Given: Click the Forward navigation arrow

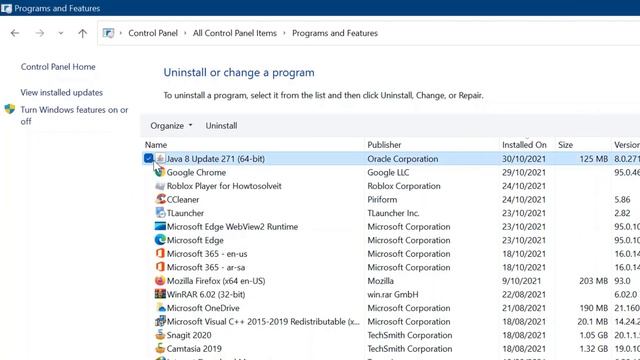Looking at the screenshot, I should [x=40, y=33].
